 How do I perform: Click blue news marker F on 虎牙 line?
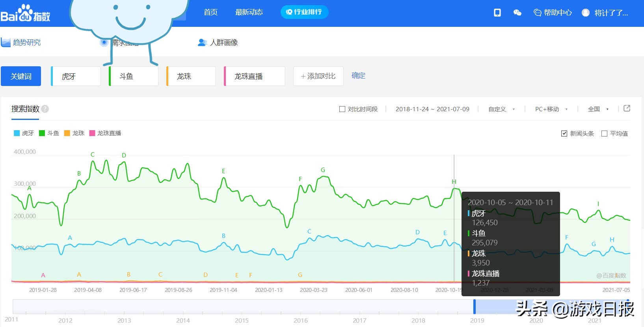(x=566, y=237)
